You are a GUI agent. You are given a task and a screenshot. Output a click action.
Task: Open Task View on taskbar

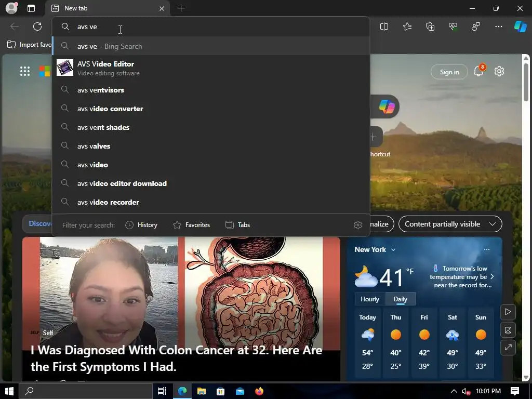162,391
